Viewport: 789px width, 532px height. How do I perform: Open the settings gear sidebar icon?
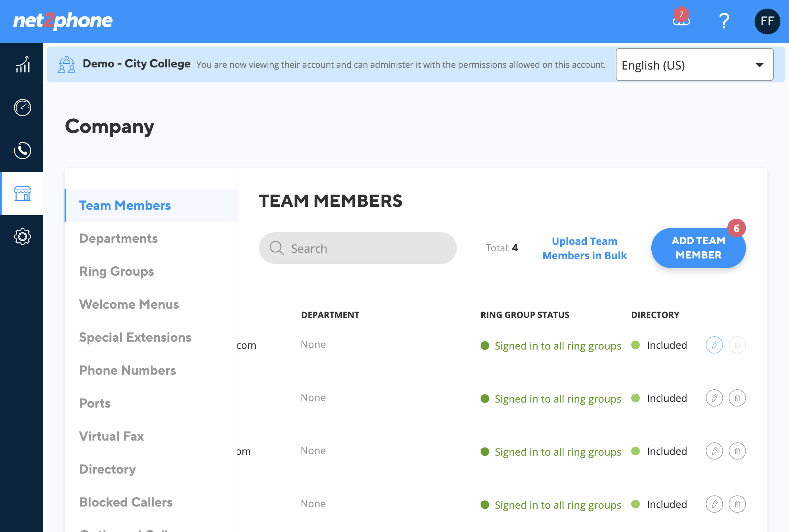[x=22, y=237]
